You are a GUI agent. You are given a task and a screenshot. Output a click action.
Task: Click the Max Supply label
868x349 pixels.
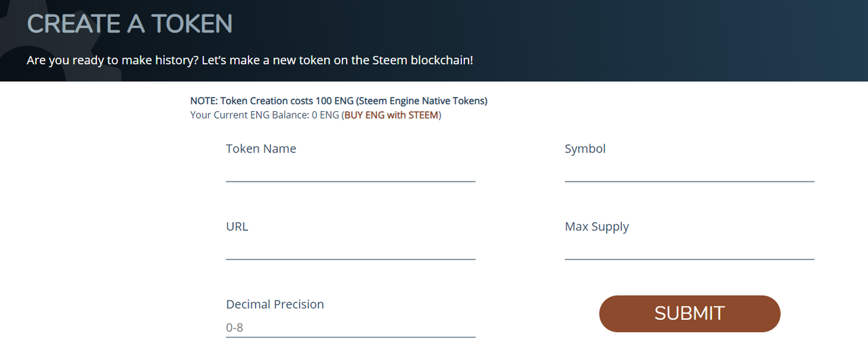click(597, 226)
